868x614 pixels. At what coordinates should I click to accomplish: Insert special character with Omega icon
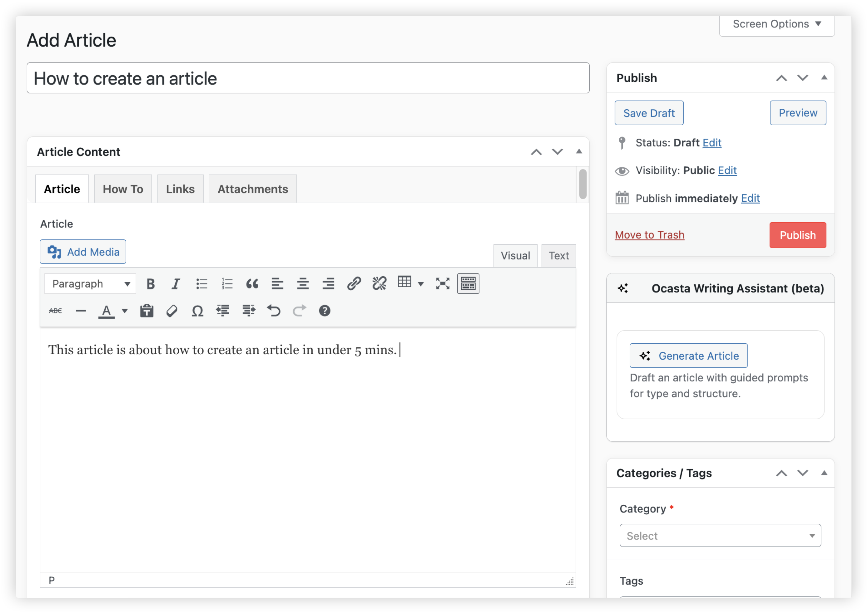coord(197,311)
